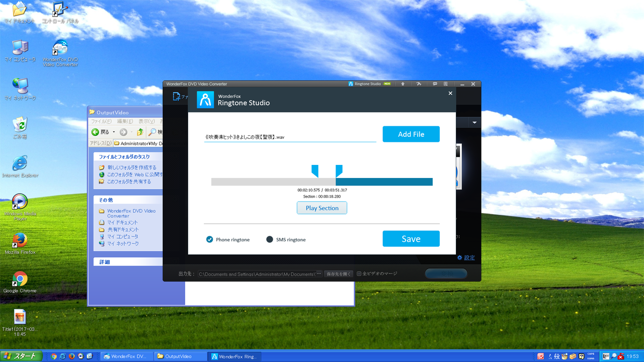Click the upload arrow icon in converter title bar

click(x=403, y=84)
